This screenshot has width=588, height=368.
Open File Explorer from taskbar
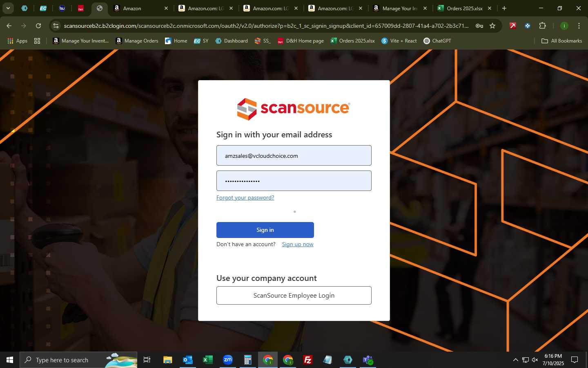(167, 360)
